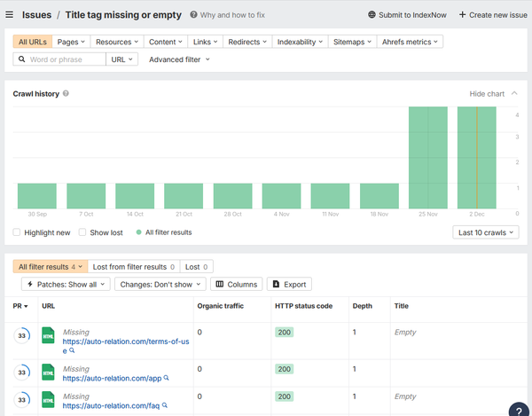Open the Changes: Don't show dropdown
Image resolution: width=532 pixels, height=416 pixels.
click(160, 284)
